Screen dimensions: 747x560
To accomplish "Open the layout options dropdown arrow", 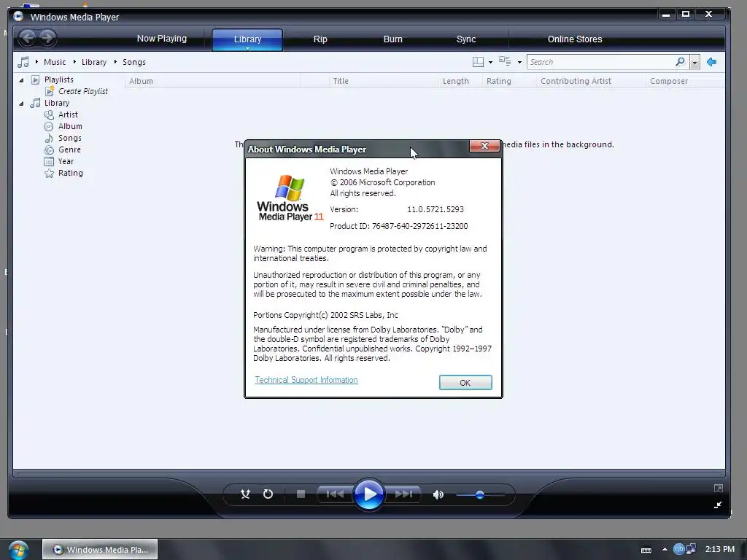I will click(490, 63).
